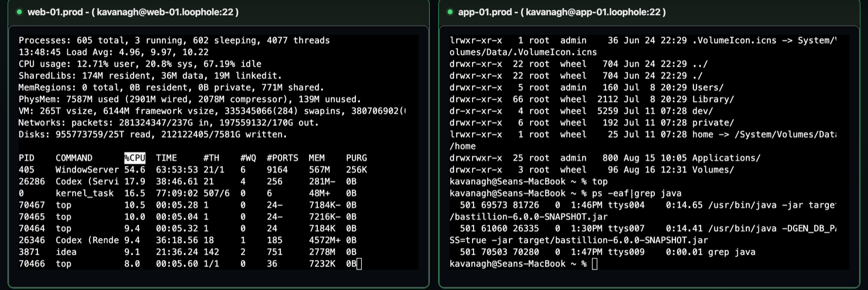This screenshot has width=868, height=290.
Task: Click the cursor block after 0B in web-01 terminal
Action: (359, 263)
